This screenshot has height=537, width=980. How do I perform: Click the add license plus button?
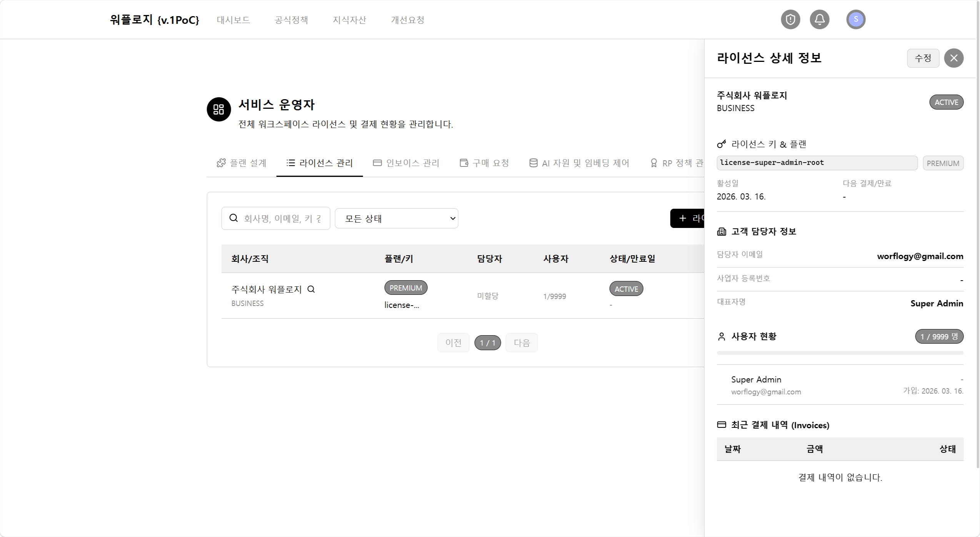pyautogui.click(x=687, y=218)
